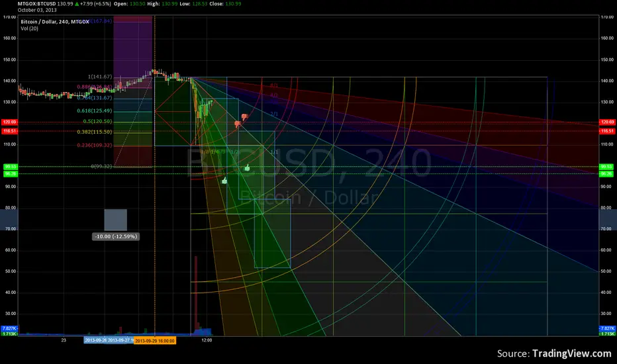Click the 0.5(120.50) Fibonacci level label
The width and height of the screenshot is (617, 364).
click(x=97, y=121)
